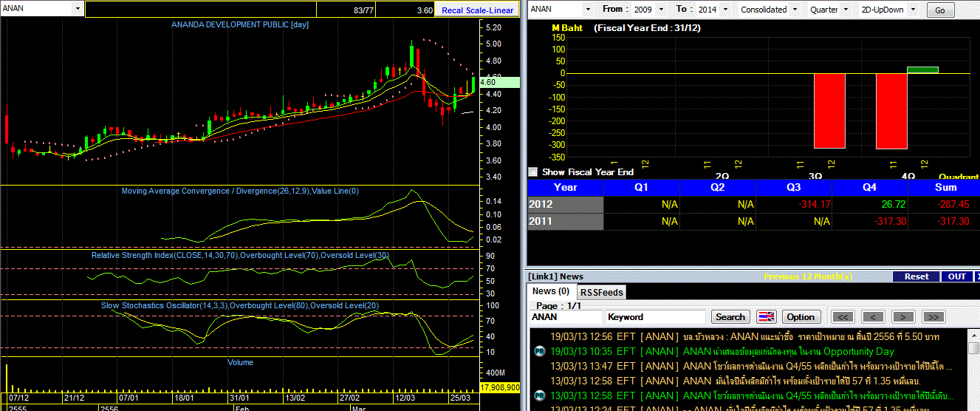The height and width of the screenshot is (411, 980).
Task: Open the chart symbol ANAN dropdown
Action: point(78,9)
